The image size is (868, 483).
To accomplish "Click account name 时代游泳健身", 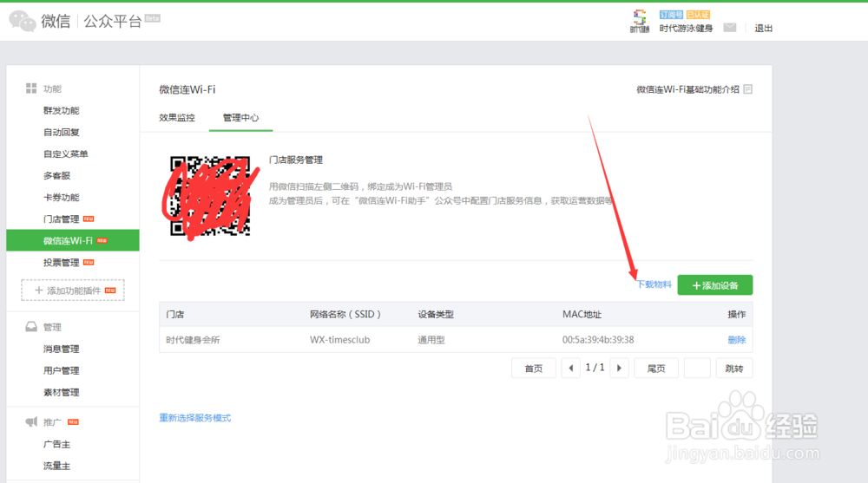I will pos(686,29).
